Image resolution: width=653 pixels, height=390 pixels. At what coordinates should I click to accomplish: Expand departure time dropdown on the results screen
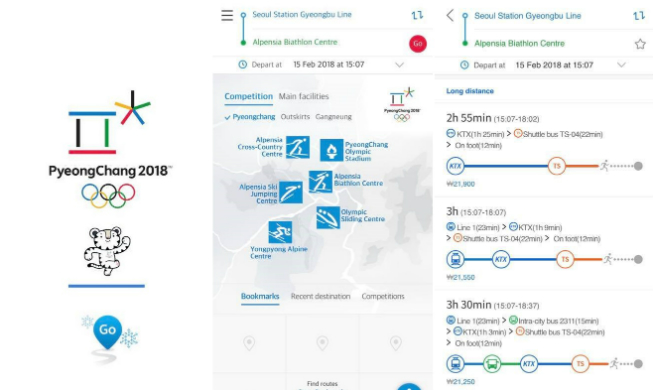click(621, 65)
